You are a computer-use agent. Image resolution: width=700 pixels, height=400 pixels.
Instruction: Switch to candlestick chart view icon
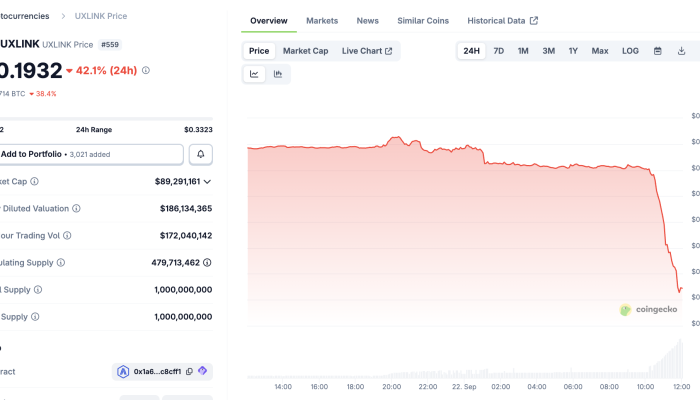(278, 74)
